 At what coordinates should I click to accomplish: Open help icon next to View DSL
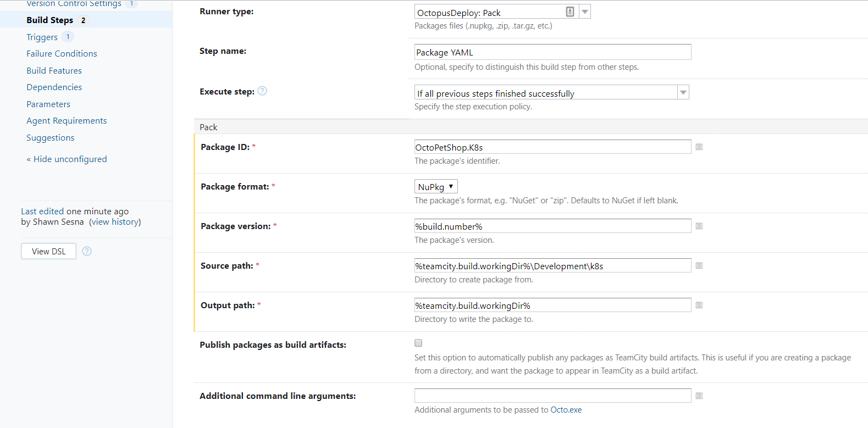tap(87, 251)
